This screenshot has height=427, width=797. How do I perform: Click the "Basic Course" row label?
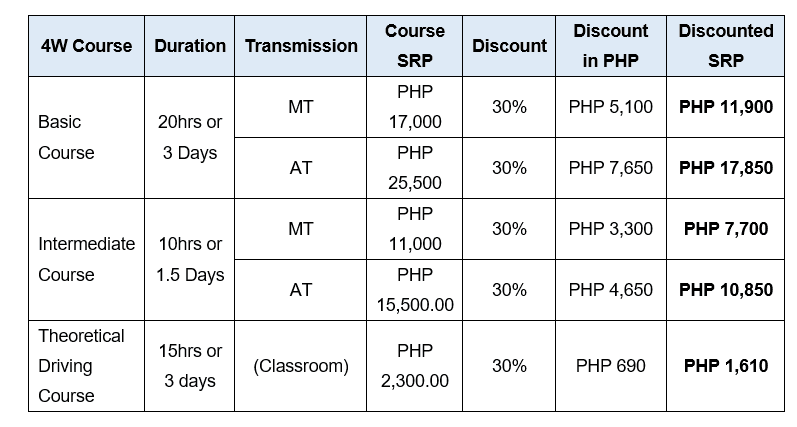[66, 137]
